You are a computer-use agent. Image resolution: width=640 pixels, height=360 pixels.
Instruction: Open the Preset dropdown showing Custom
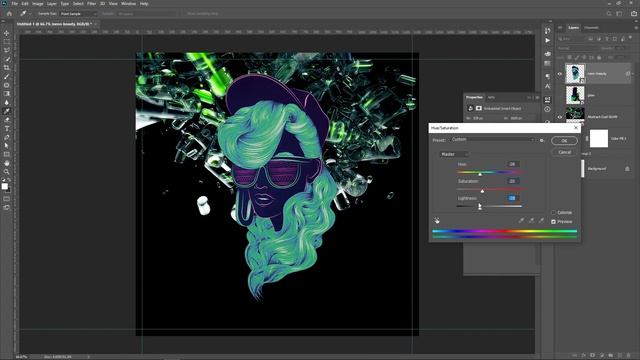coord(493,140)
